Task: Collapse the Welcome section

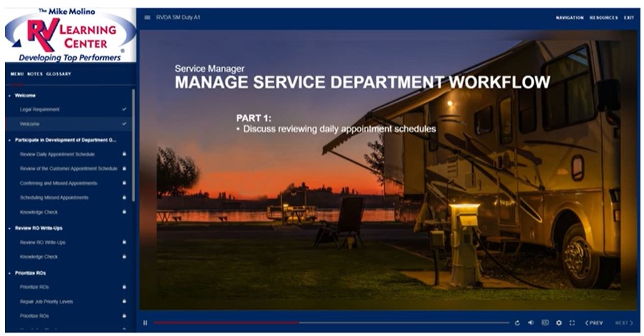Action: click(10, 95)
